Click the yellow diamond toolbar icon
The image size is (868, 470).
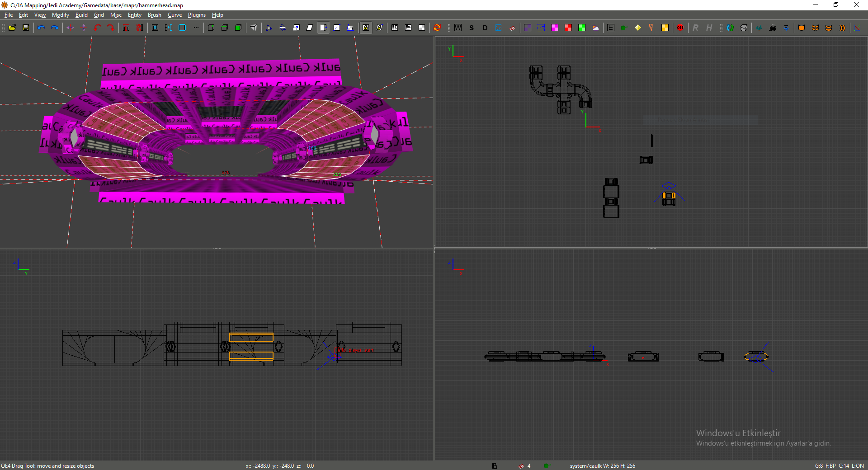coord(638,28)
